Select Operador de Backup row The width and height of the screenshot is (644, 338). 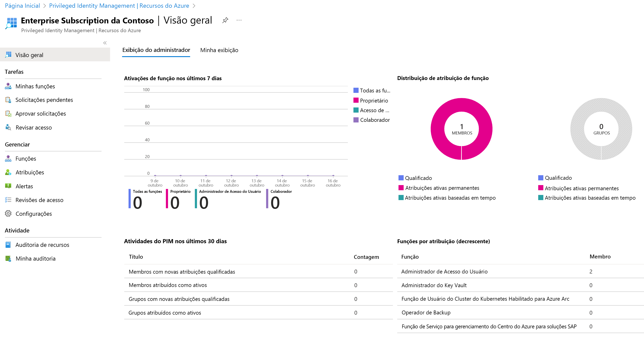tap(520, 313)
